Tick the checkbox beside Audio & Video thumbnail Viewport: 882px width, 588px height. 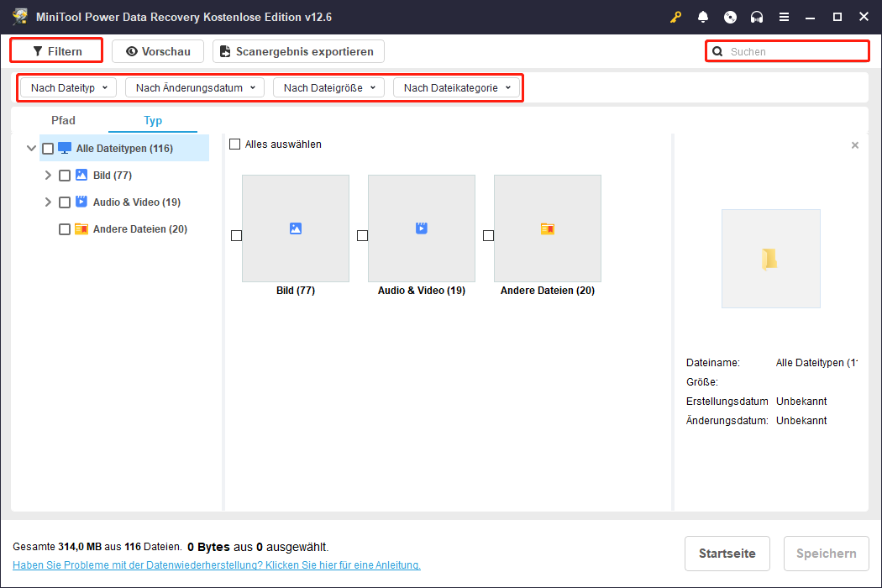(362, 235)
